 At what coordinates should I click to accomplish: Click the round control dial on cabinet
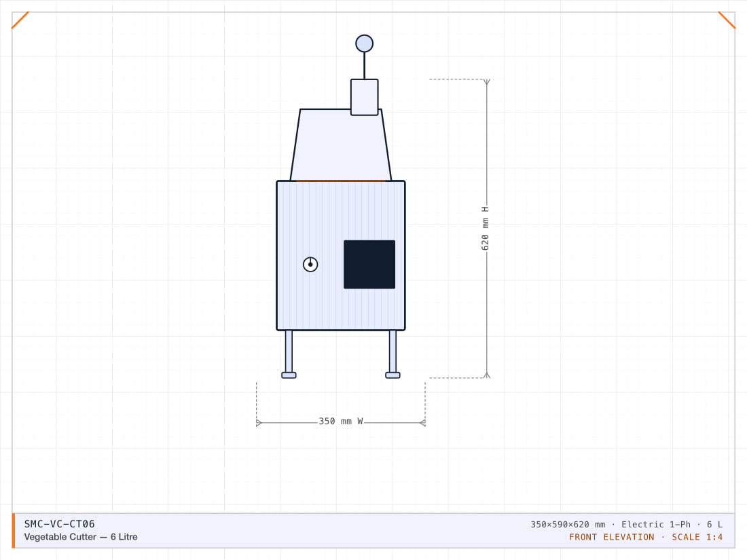pos(310,264)
